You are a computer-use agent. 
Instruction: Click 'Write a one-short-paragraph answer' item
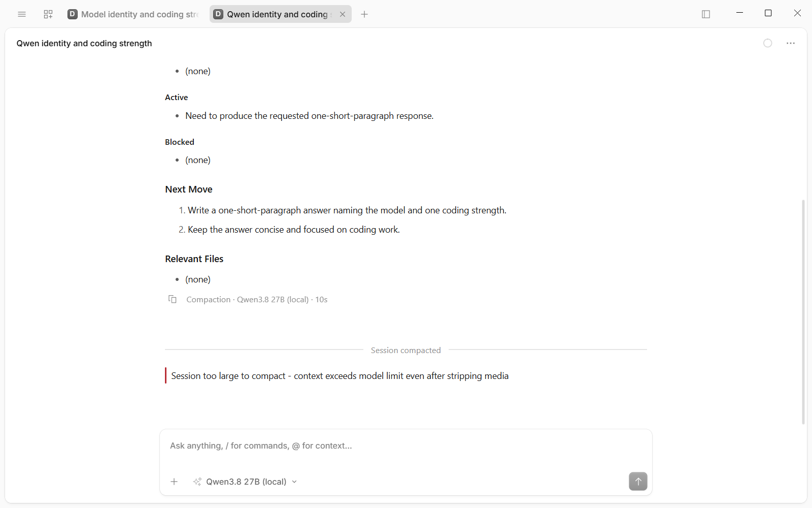coord(347,210)
